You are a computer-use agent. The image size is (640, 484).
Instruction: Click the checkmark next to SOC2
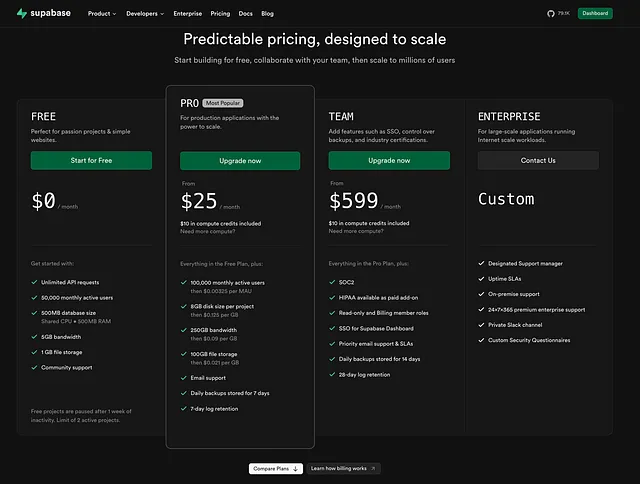[333, 283]
